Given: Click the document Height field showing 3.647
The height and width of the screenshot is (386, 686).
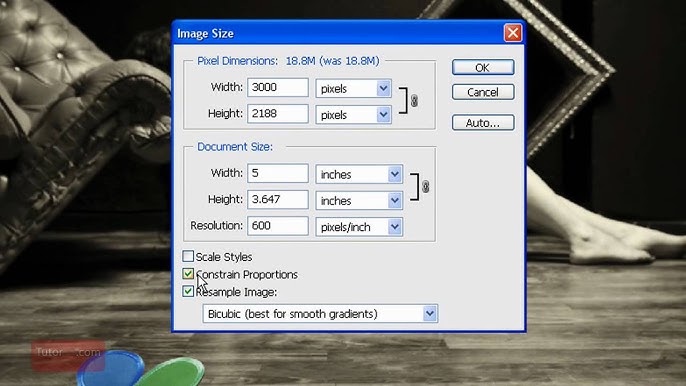Looking at the screenshot, I should pyautogui.click(x=278, y=200).
